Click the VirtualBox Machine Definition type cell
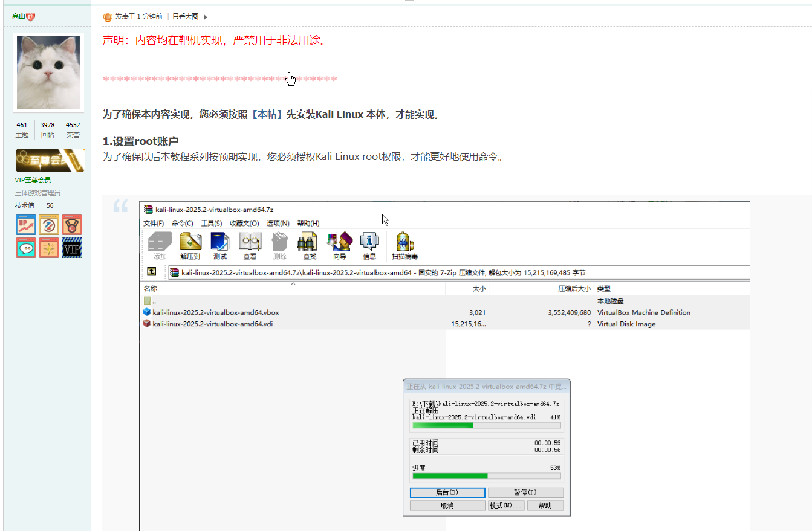The width and height of the screenshot is (812, 531). pyautogui.click(x=644, y=312)
